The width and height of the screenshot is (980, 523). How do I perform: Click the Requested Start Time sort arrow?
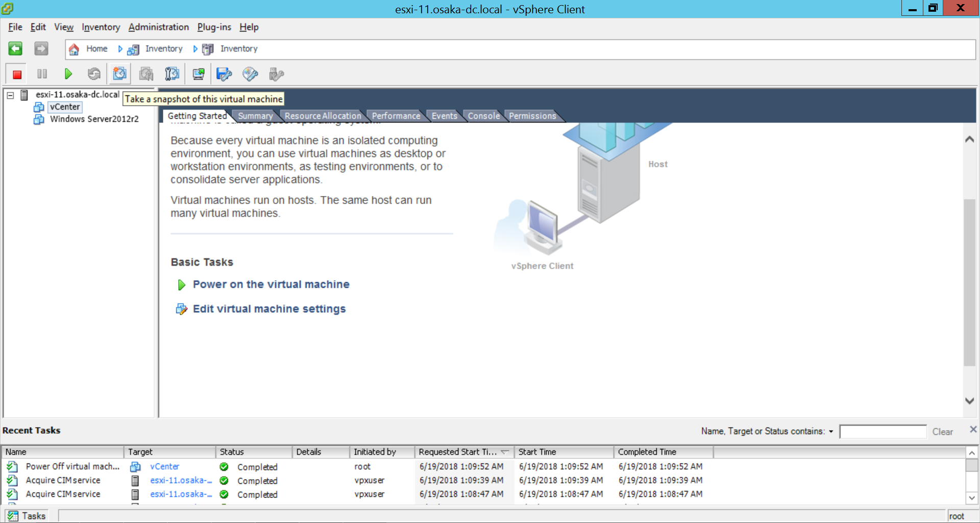pos(505,452)
